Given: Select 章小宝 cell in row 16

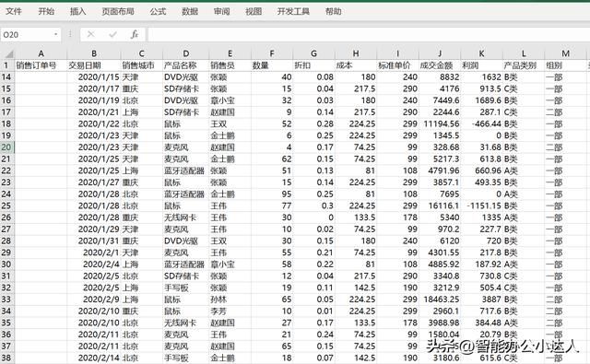Looking at the screenshot, I should click(230, 100).
